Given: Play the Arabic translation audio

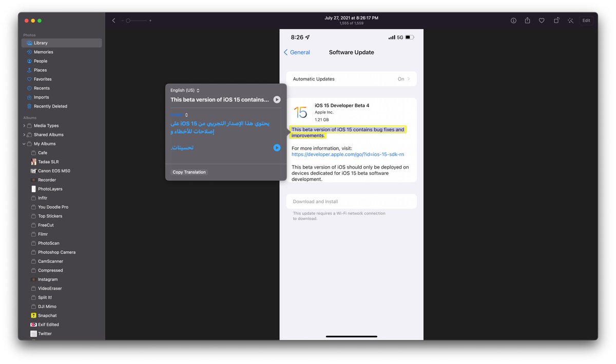Looking at the screenshot, I should coord(277,148).
